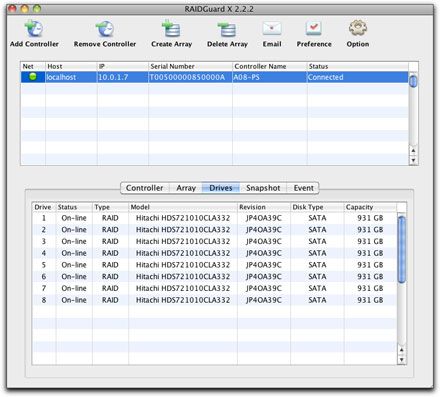440x397 pixels.
Task: Select drive 2 number cell
Action: [x=44, y=230]
